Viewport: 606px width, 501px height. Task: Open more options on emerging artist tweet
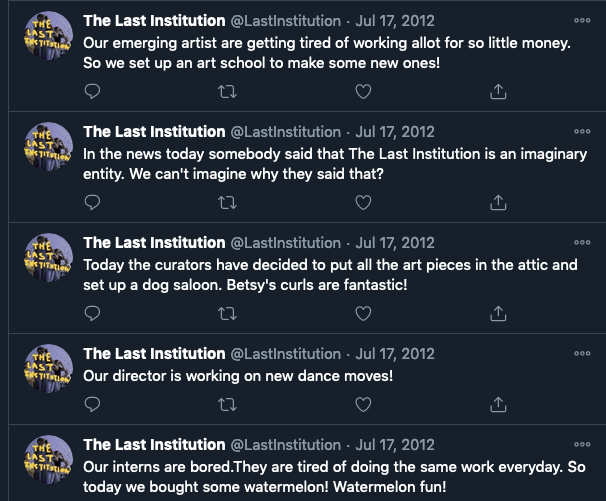click(582, 20)
